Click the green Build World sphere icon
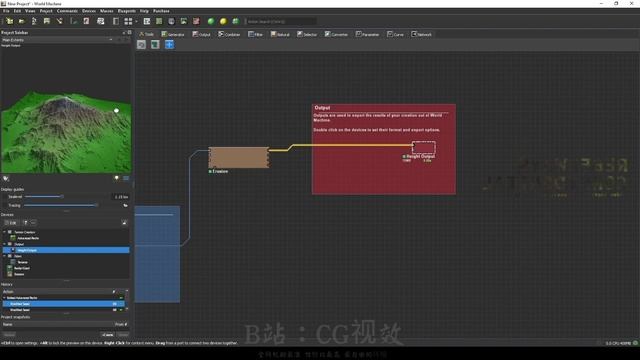The width and height of the screenshot is (640, 360). [x=211, y=21]
